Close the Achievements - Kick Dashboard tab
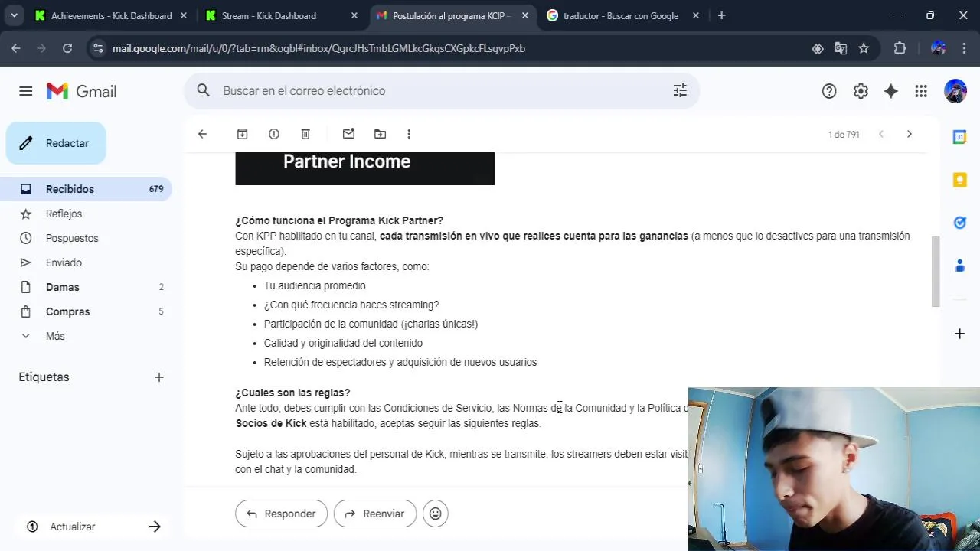The image size is (980, 551). (183, 15)
